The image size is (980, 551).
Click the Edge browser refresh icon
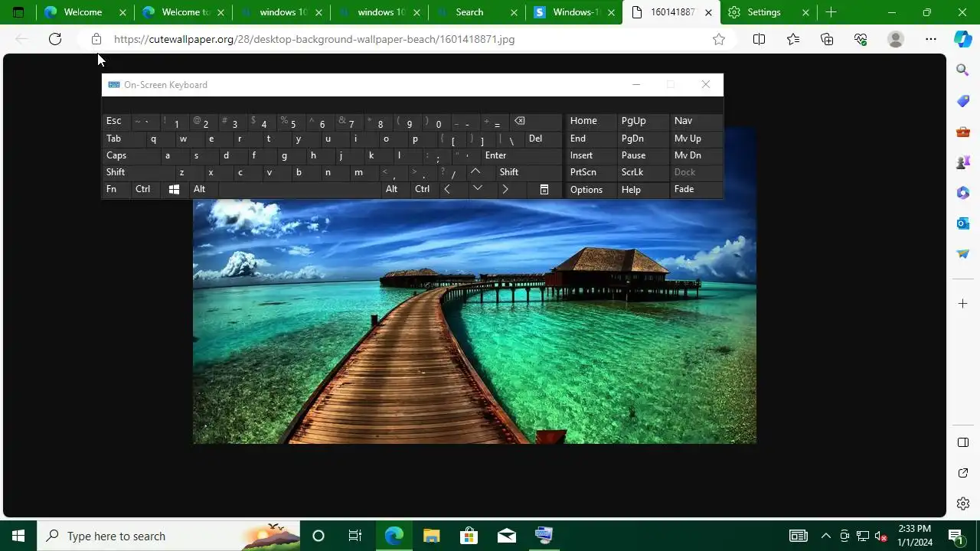[55, 39]
